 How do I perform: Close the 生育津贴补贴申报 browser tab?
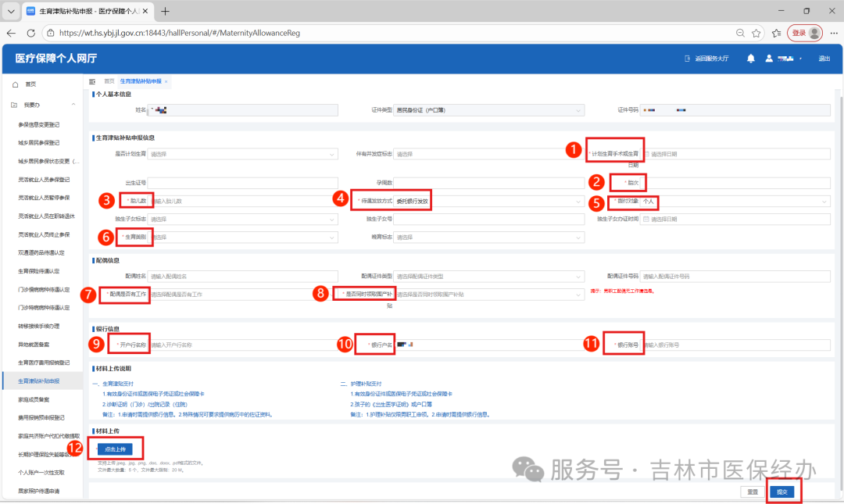(x=145, y=11)
